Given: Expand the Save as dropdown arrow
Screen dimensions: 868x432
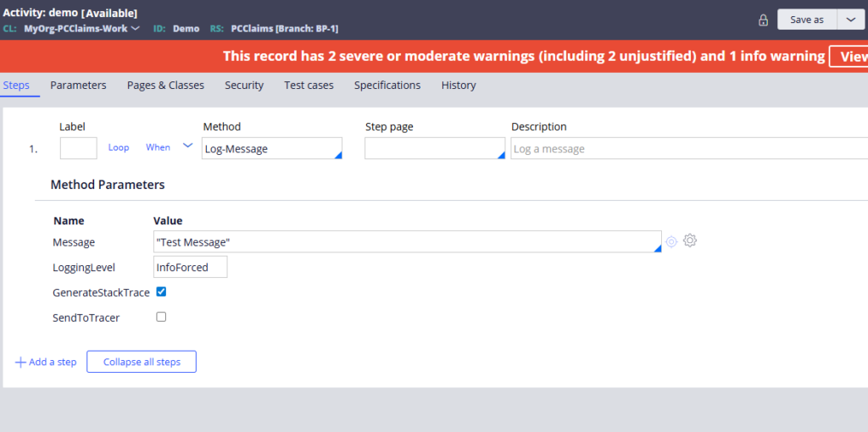Looking at the screenshot, I should pos(851,19).
